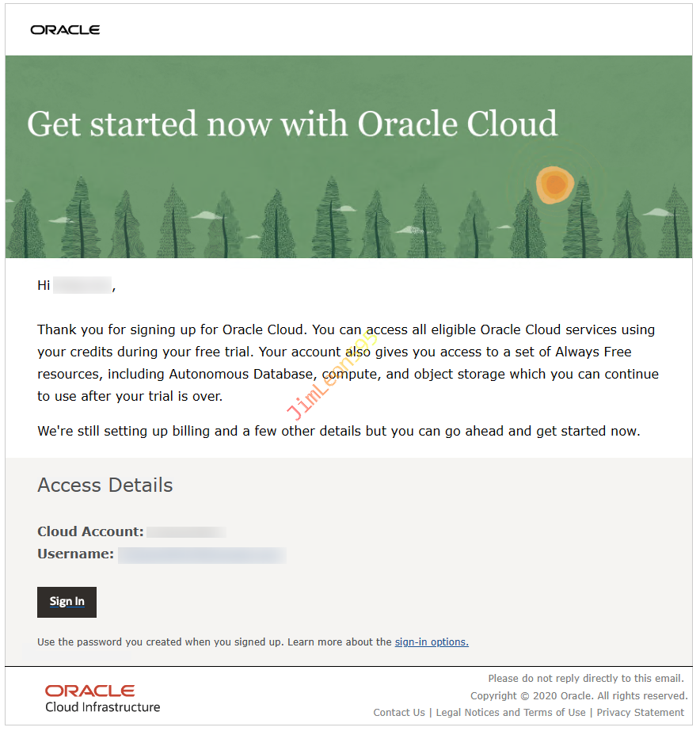700x731 pixels.
Task: Open the sign-in options link
Action: [432, 642]
